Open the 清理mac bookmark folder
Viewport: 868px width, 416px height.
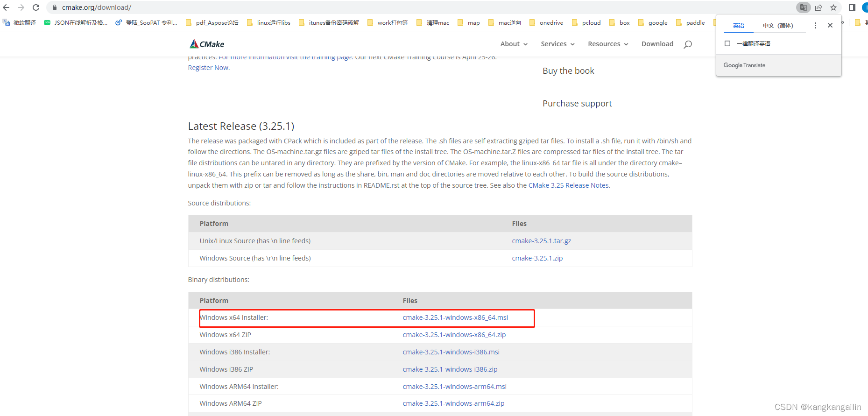pos(432,22)
